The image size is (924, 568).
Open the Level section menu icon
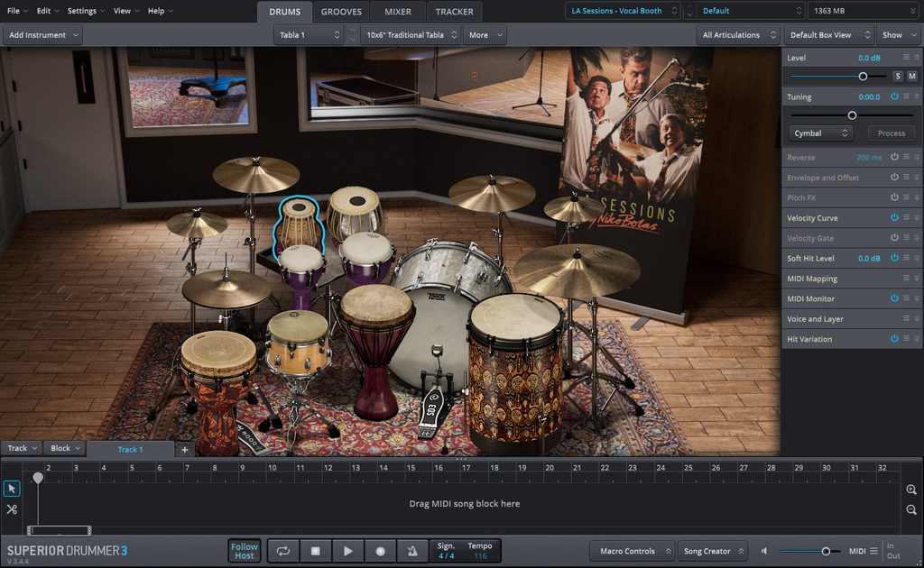[906, 58]
